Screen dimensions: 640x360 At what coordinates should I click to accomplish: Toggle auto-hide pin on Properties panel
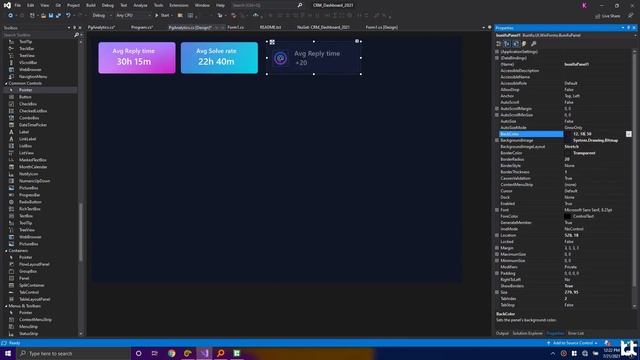point(629,28)
